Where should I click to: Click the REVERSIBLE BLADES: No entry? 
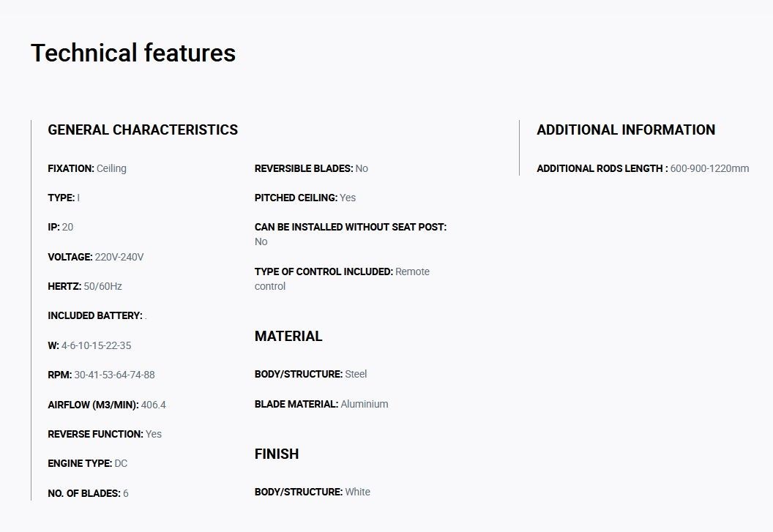[312, 168]
